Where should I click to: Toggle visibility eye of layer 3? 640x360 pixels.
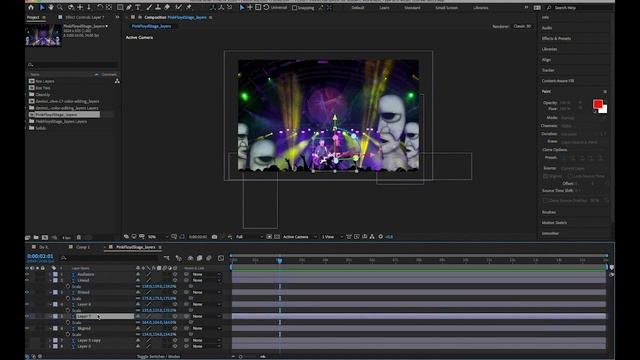pyautogui.click(x=27, y=292)
